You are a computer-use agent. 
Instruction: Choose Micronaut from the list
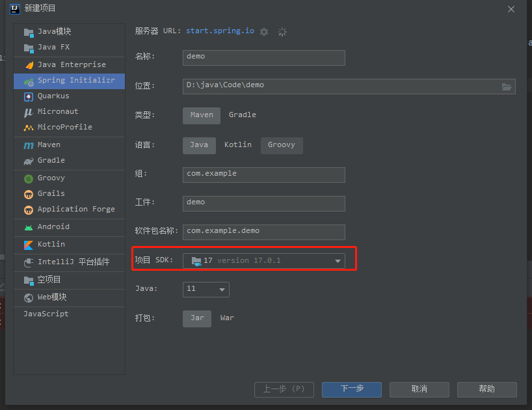coord(69,112)
